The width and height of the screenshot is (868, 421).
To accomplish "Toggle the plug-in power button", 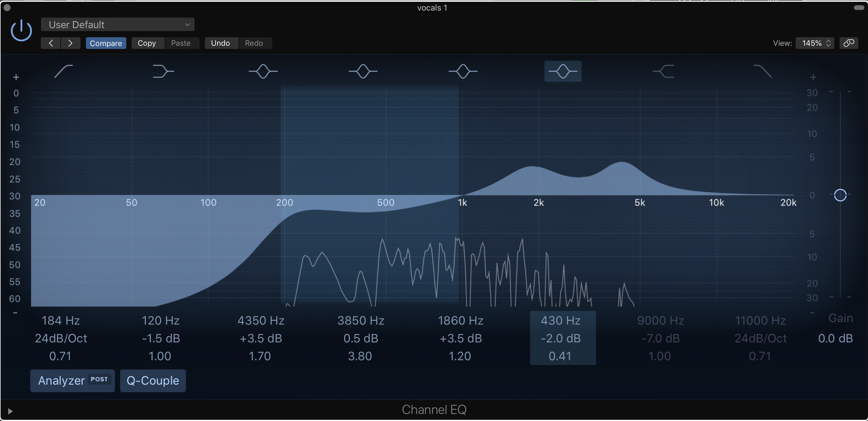I will 21,31.
